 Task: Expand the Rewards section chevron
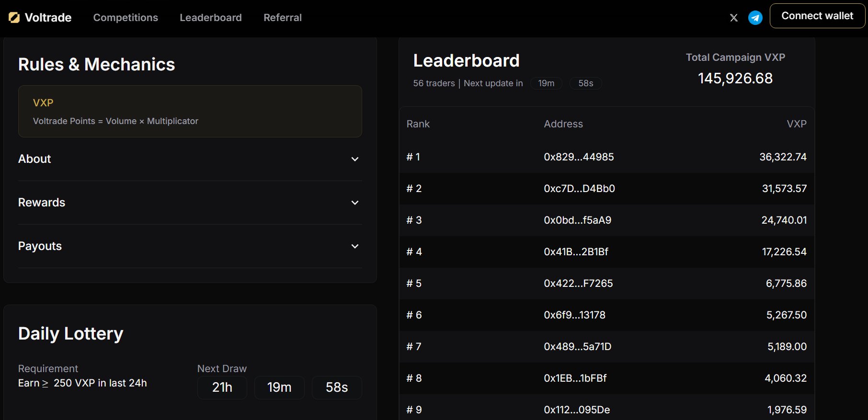click(355, 203)
